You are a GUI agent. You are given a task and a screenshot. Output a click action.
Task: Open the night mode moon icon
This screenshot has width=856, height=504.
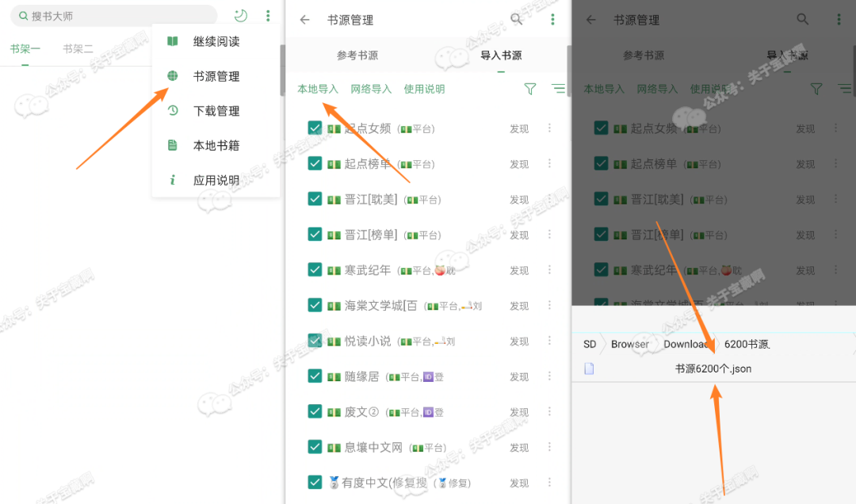(x=241, y=16)
